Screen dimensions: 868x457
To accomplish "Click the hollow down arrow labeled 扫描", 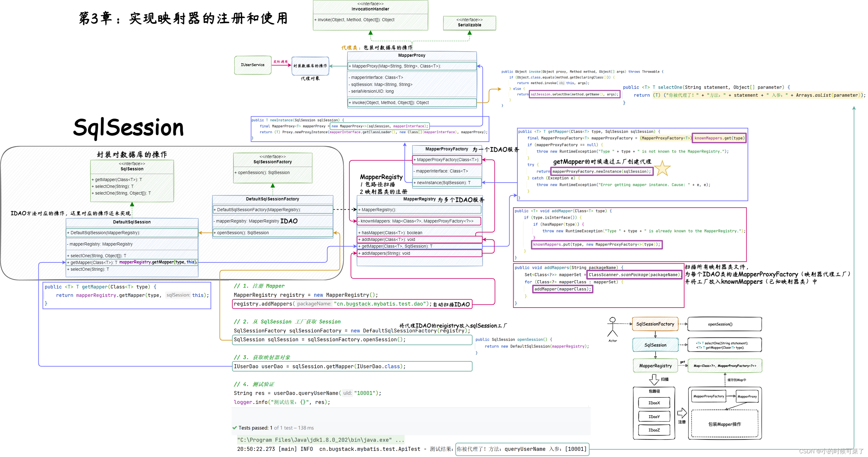I will click(x=654, y=380).
